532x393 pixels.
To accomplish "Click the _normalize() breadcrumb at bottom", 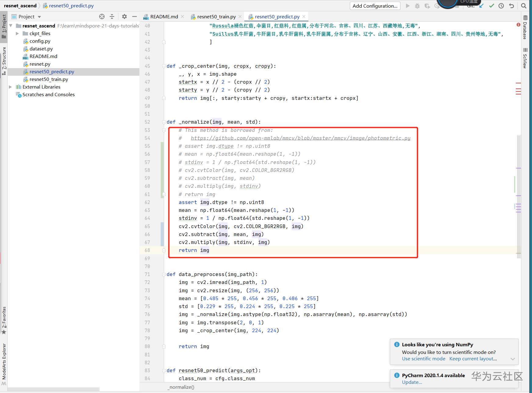I will pos(181,387).
